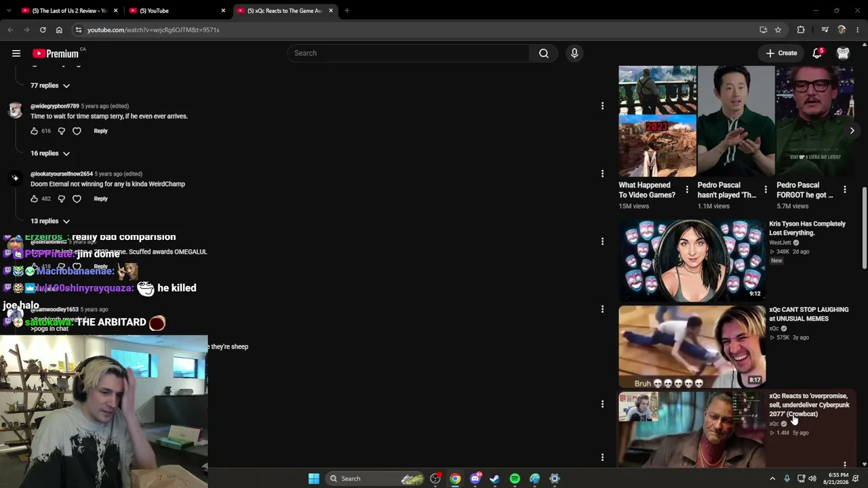Viewport: 868px width, 488px height.
Task: Expand the 13 replies thread
Action: click(x=50, y=221)
